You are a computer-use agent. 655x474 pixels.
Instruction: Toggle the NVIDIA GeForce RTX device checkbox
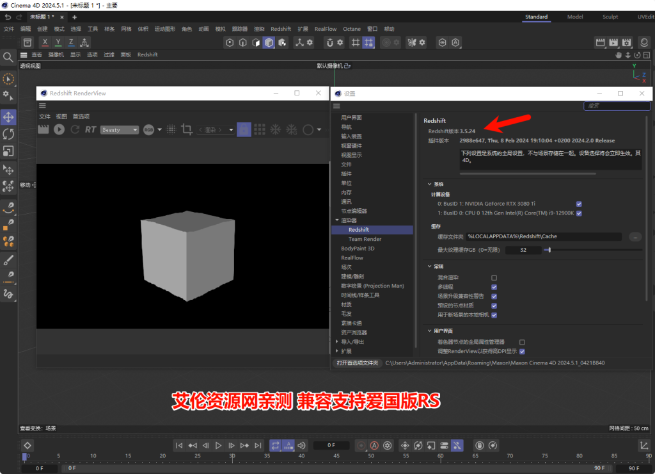click(579, 204)
